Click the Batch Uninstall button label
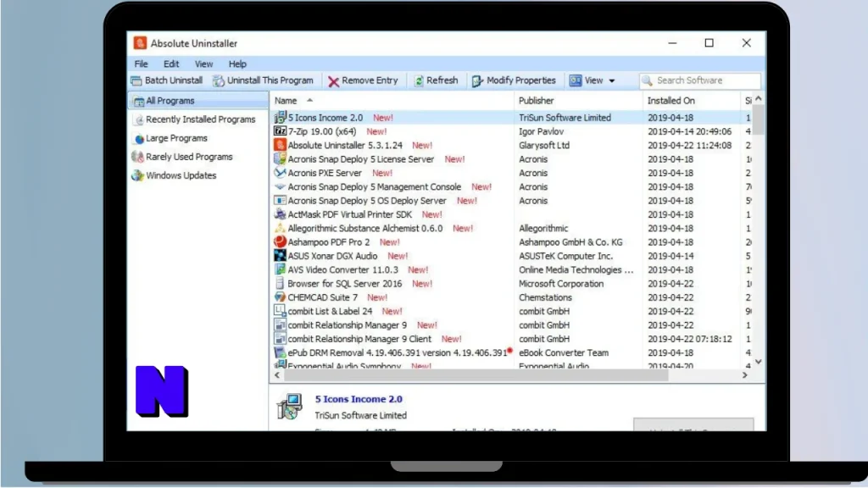868x488 pixels. [x=174, y=80]
